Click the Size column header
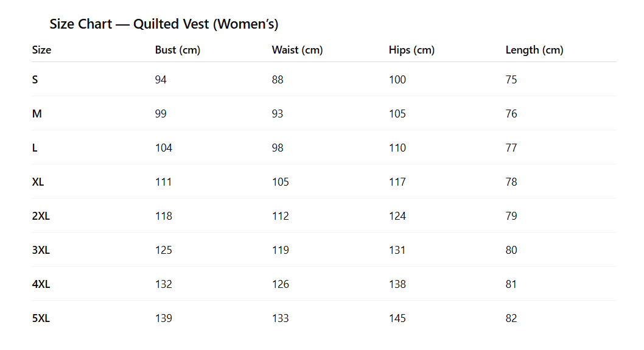 coord(41,50)
